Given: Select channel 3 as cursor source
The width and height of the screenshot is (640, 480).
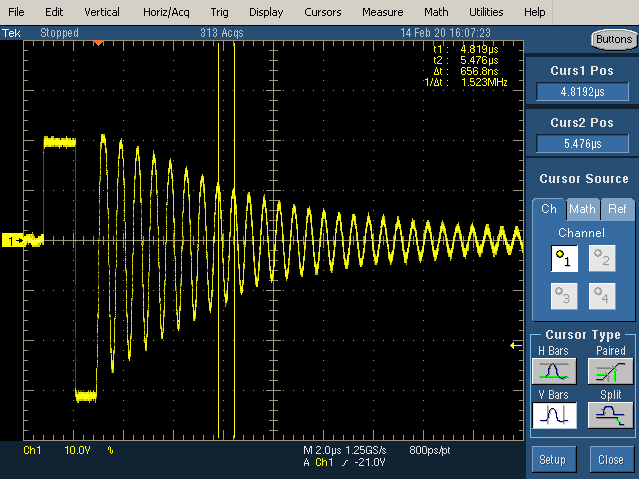Looking at the screenshot, I should tap(564, 296).
